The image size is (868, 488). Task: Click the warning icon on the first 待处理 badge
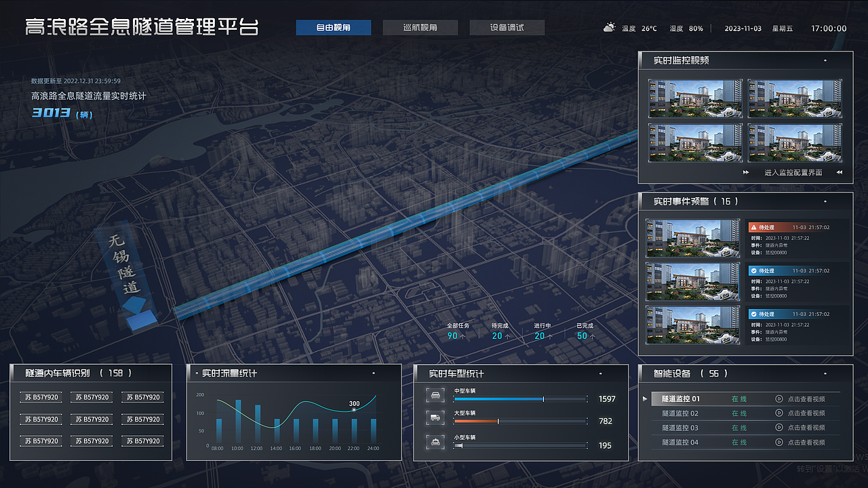pyautogui.click(x=755, y=227)
